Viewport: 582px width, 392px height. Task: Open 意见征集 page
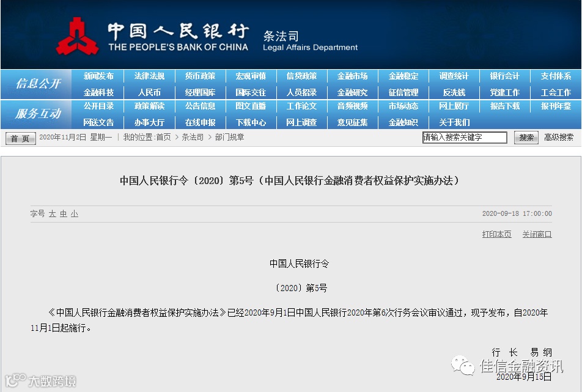352,122
